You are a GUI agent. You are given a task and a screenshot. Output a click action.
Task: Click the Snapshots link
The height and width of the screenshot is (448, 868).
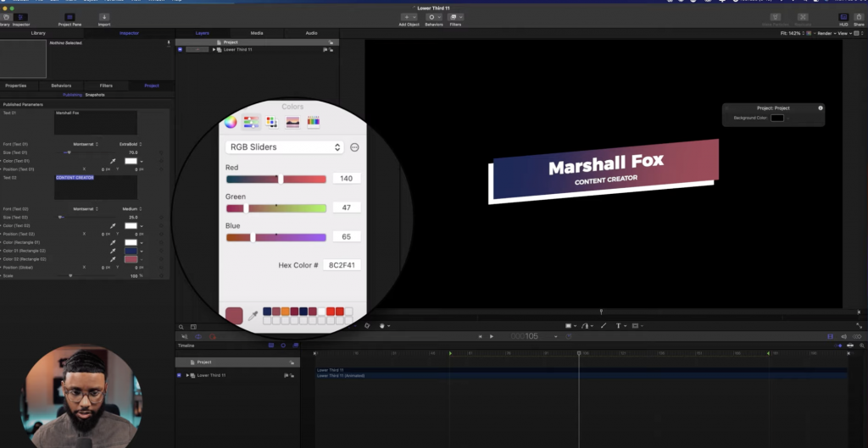point(95,95)
